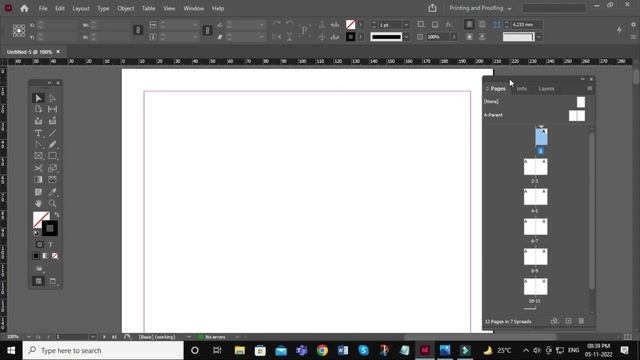
Task: Create new page in Pages panel
Action: coord(568,321)
